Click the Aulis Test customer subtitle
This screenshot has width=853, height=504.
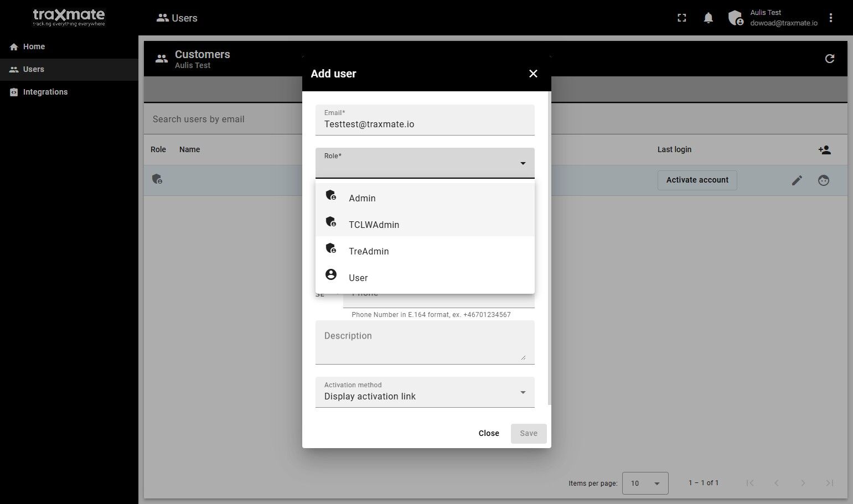coord(193,65)
